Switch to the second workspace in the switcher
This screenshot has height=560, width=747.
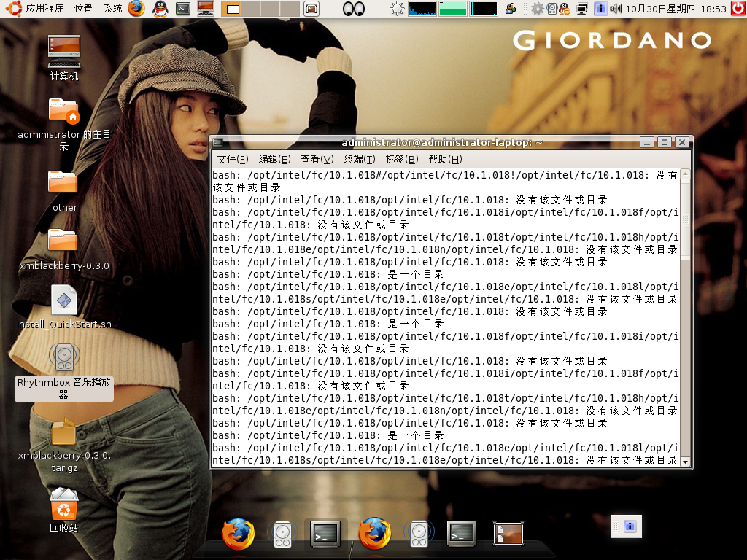[252, 9]
